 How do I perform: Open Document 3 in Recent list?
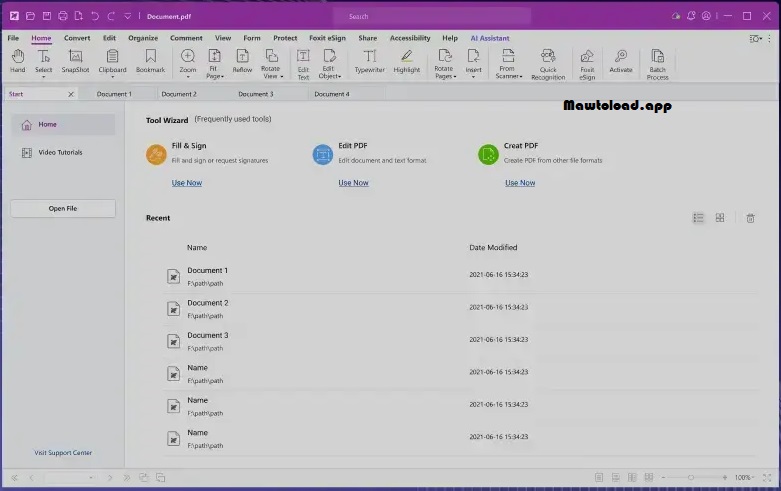tap(461, 341)
